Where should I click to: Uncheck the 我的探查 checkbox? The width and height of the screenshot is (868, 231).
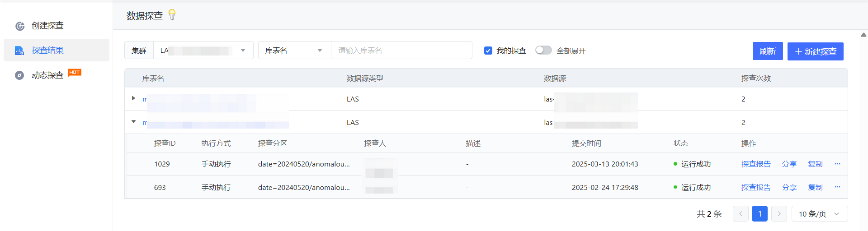pyautogui.click(x=488, y=51)
